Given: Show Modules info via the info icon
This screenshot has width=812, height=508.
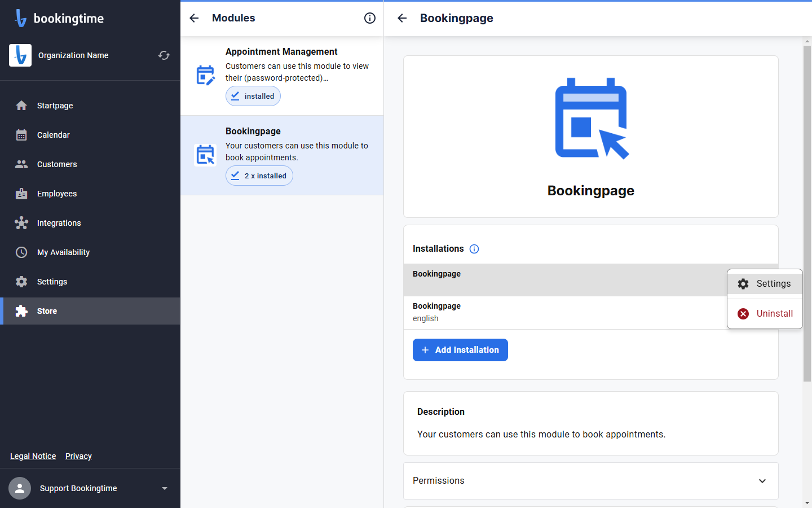Looking at the screenshot, I should click(x=370, y=18).
